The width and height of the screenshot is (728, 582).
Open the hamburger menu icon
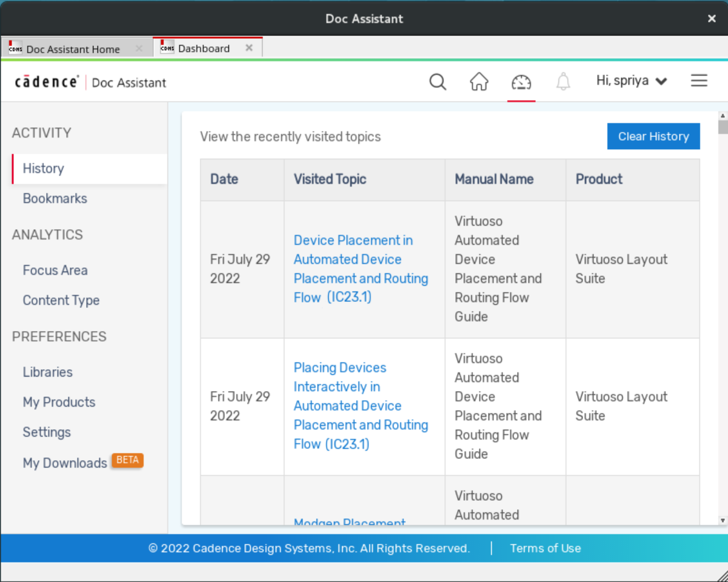[699, 81]
